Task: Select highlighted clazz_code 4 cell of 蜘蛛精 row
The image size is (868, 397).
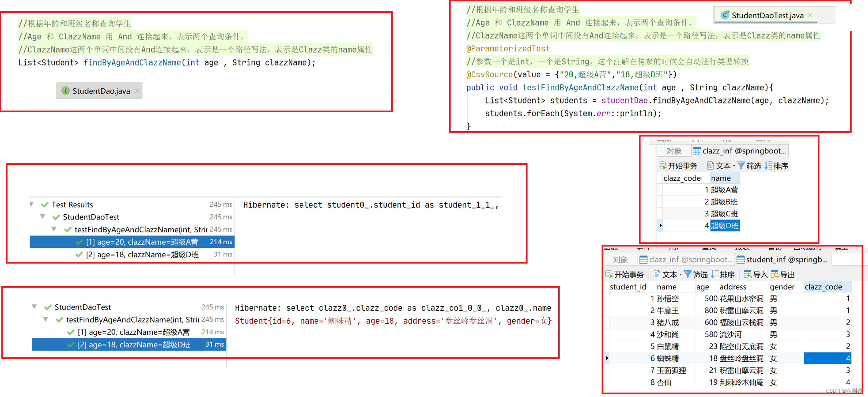Action: [828, 358]
